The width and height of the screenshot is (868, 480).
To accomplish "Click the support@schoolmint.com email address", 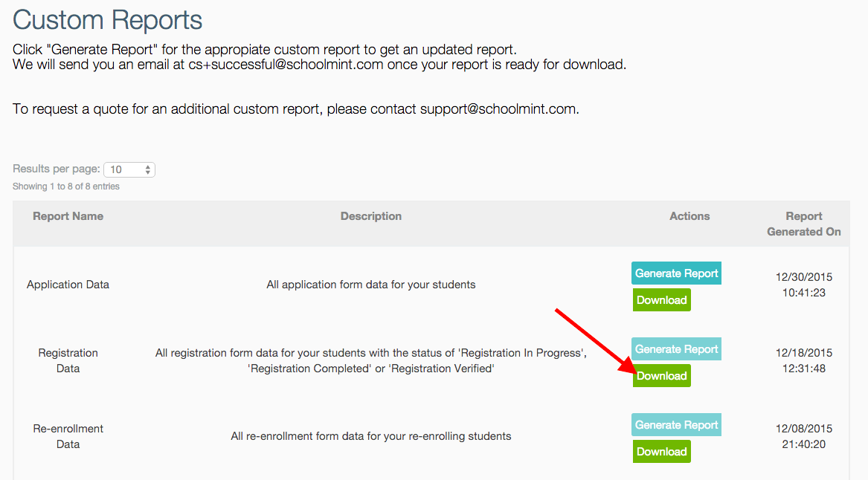I will [498, 109].
